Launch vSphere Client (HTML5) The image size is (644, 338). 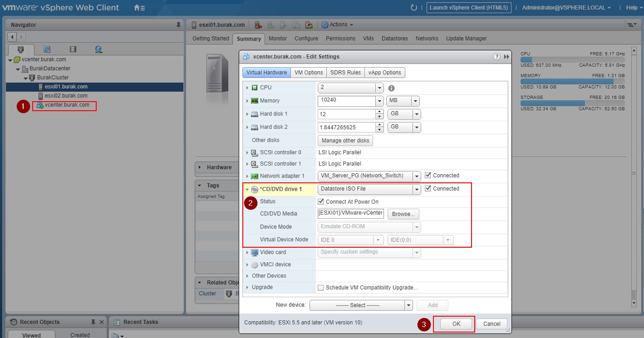click(470, 8)
